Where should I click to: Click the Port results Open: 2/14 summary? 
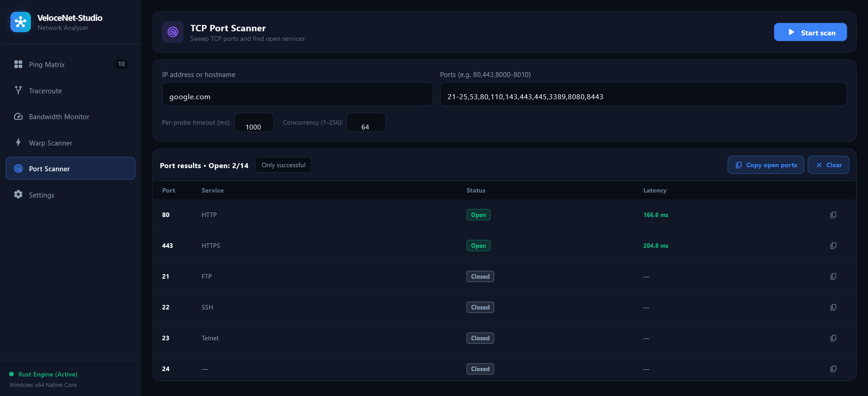(204, 165)
